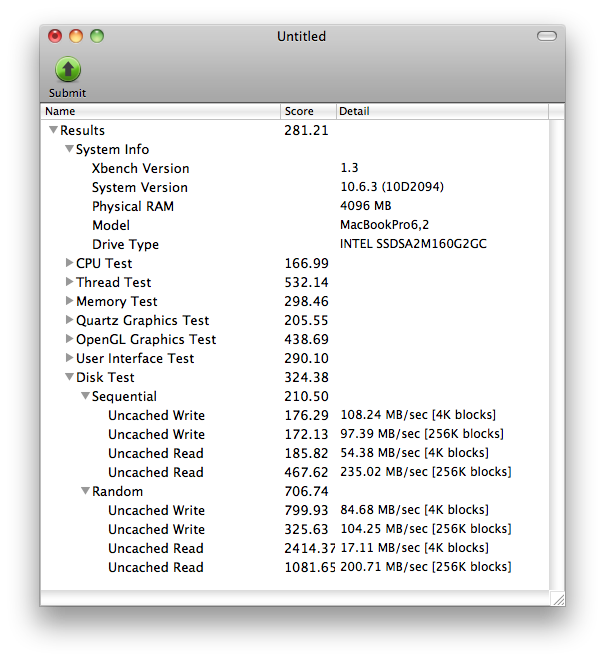Click detail 97.39 MB/sec [256K blocks]

click(422, 433)
